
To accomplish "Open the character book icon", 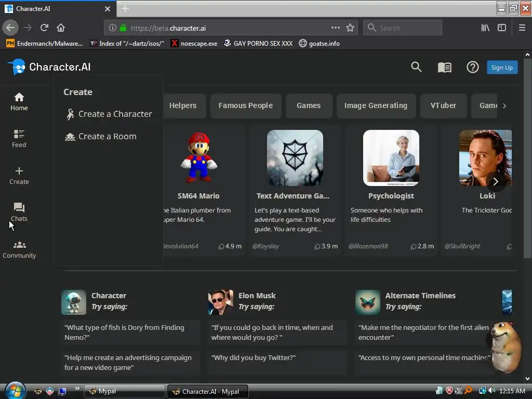I will pos(445,67).
